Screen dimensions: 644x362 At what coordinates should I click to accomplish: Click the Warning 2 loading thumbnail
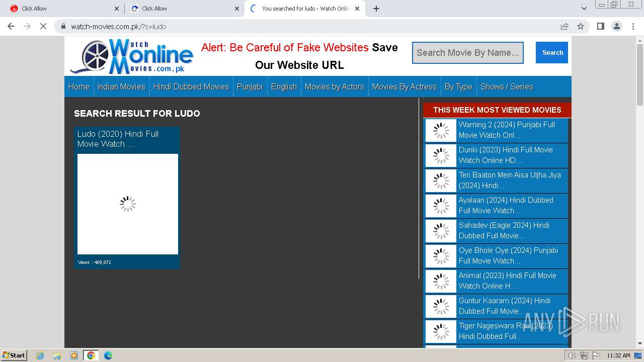pos(441,130)
